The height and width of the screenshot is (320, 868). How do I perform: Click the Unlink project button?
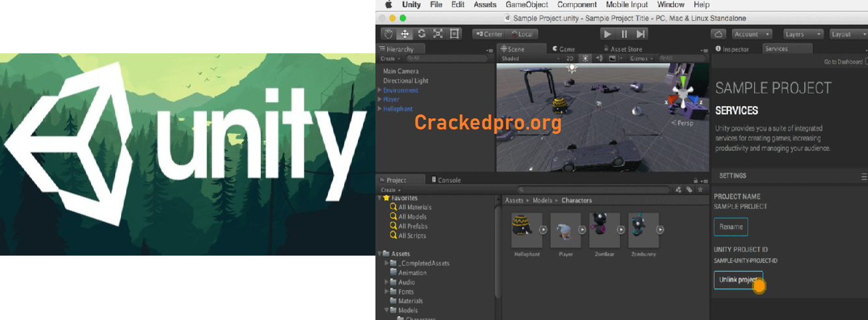point(739,280)
